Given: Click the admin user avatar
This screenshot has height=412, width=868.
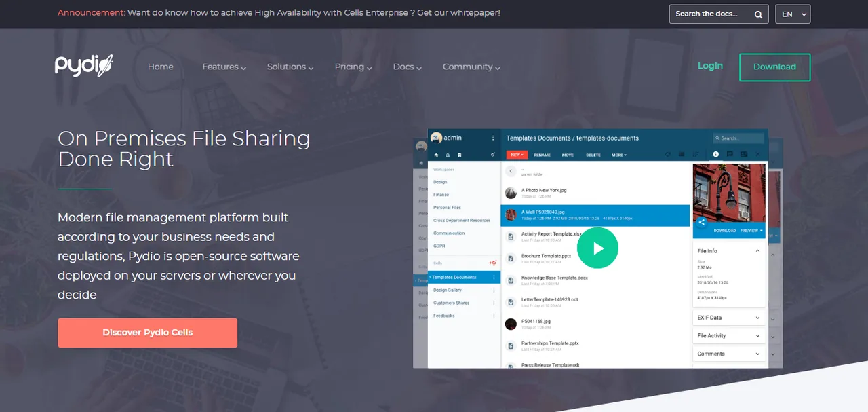Looking at the screenshot, I should 436,138.
